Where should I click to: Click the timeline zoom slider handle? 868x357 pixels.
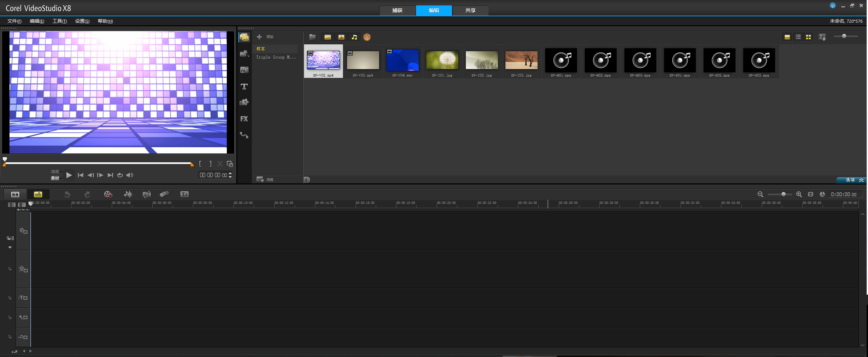click(783, 194)
